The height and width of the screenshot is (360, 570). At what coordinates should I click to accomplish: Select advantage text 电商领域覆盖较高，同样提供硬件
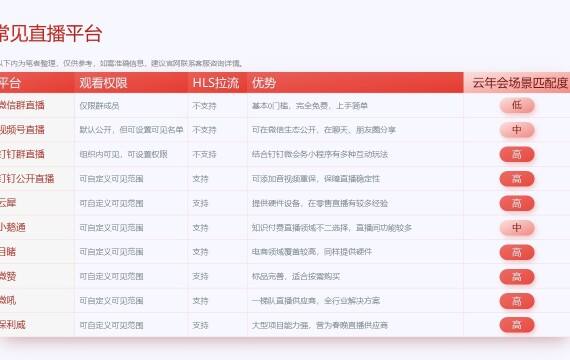tap(312, 252)
